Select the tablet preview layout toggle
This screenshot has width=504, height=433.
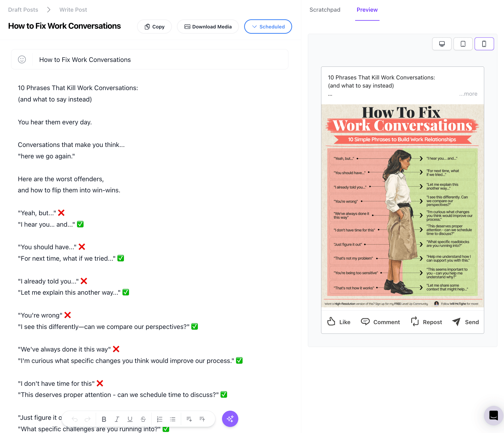[463, 44]
